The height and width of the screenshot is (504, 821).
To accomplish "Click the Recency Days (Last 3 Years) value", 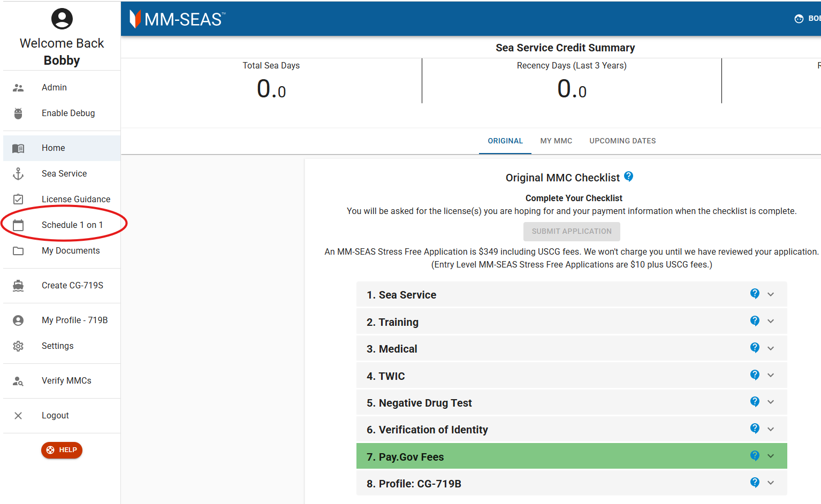I will (572, 89).
